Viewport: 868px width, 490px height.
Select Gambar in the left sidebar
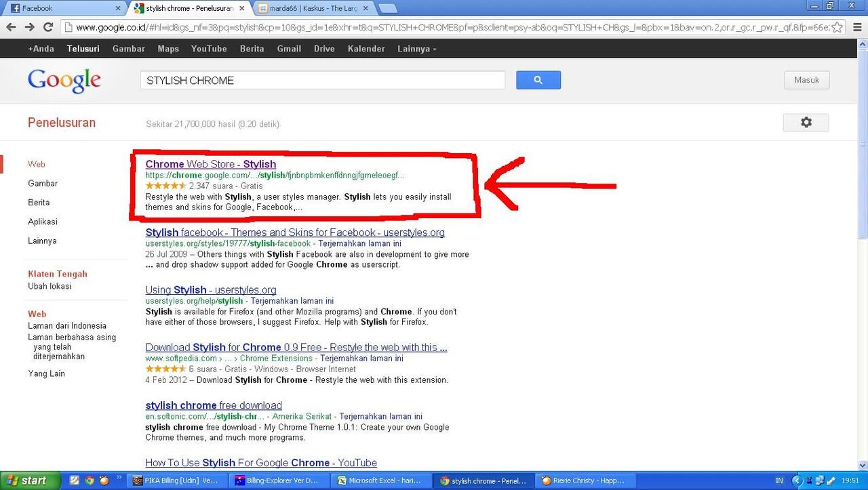43,184
